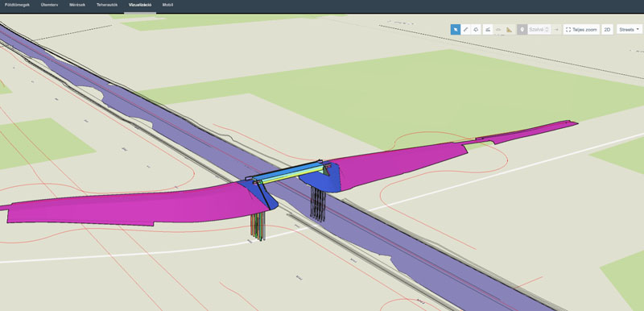Open the Streets basemap dropdown

[630, 30]
